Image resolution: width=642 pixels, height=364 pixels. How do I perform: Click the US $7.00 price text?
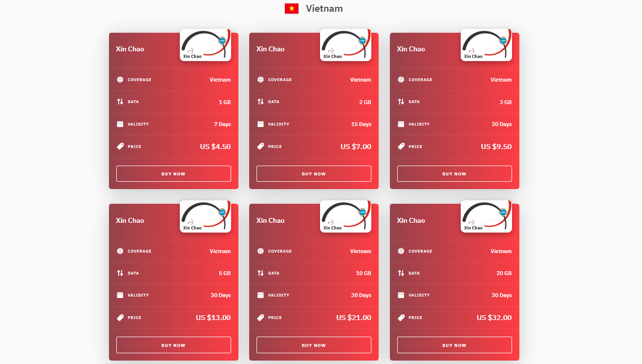(x=356, y=147)
